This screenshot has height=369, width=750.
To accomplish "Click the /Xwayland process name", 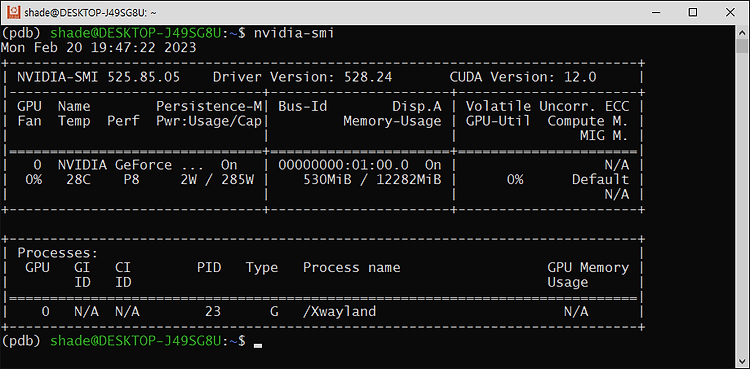I will [x=339, y=312].
